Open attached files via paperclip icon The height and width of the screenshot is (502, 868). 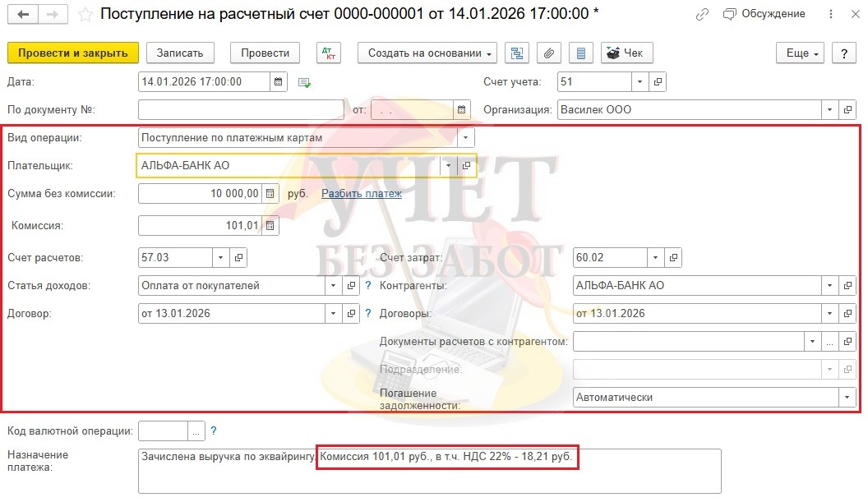pyautogui.click(x=549, y=53)
